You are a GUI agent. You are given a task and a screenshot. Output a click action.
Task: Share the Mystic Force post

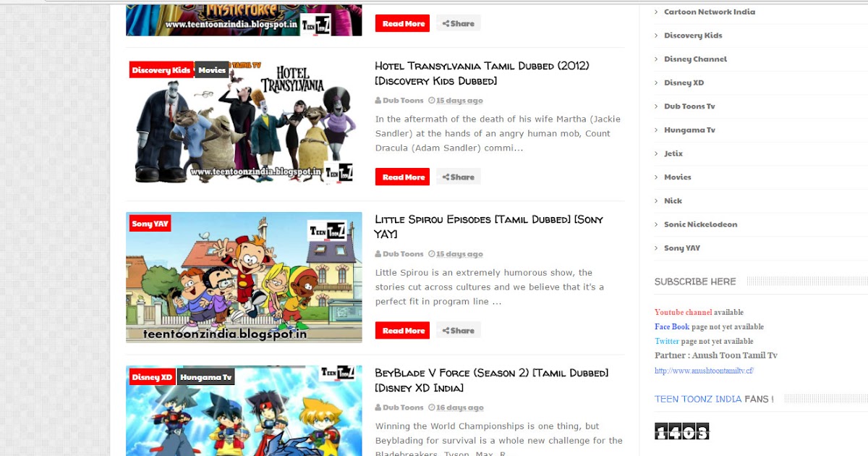pos(459,23)
